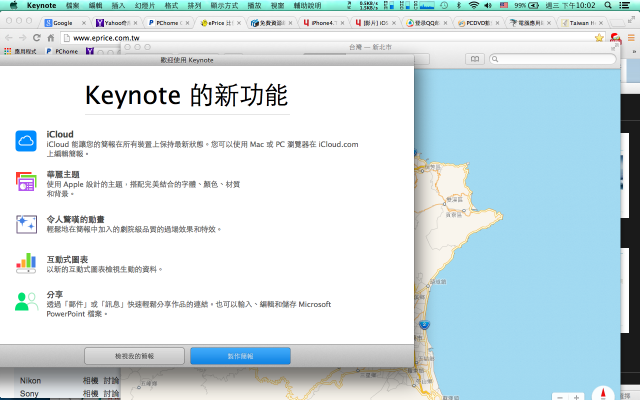Viewport: 640px width, 400px height.
Task: Click the input source flag icon
Action: (504, 5)
